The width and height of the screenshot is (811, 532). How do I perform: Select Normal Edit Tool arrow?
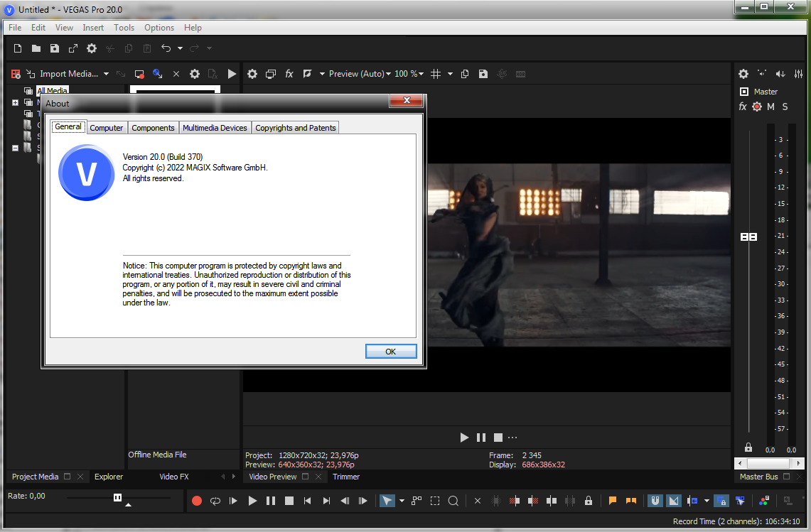tap(387, 501)
